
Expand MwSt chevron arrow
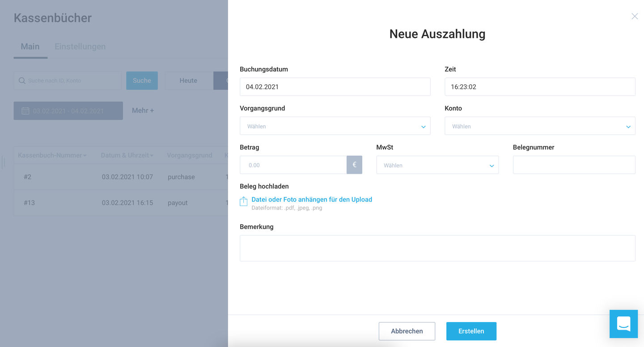(x=491, y=166)
